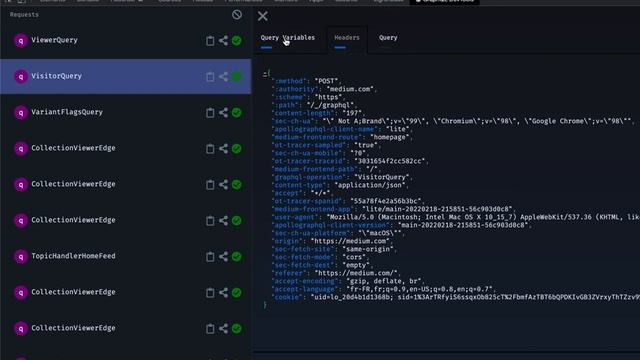Copy VariantFlagsQuery using its clipboard icon
The height and width of the screenshot is (360, 640).
(210, 112)
